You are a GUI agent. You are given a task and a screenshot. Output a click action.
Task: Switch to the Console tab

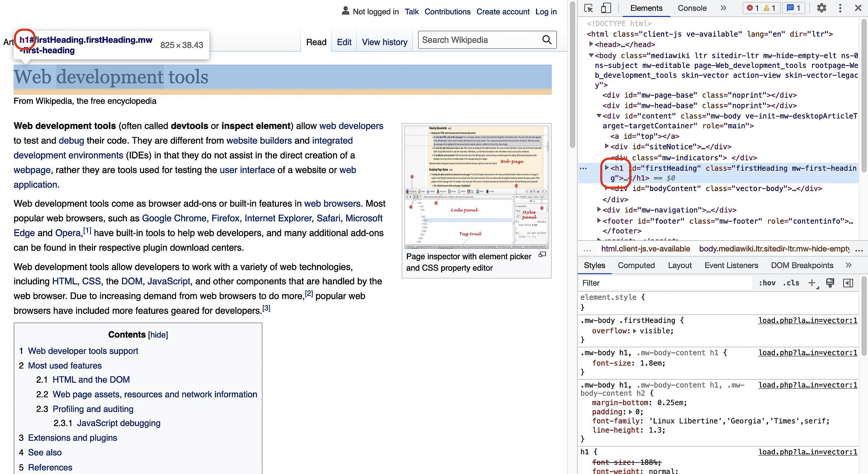click(692, 8)
